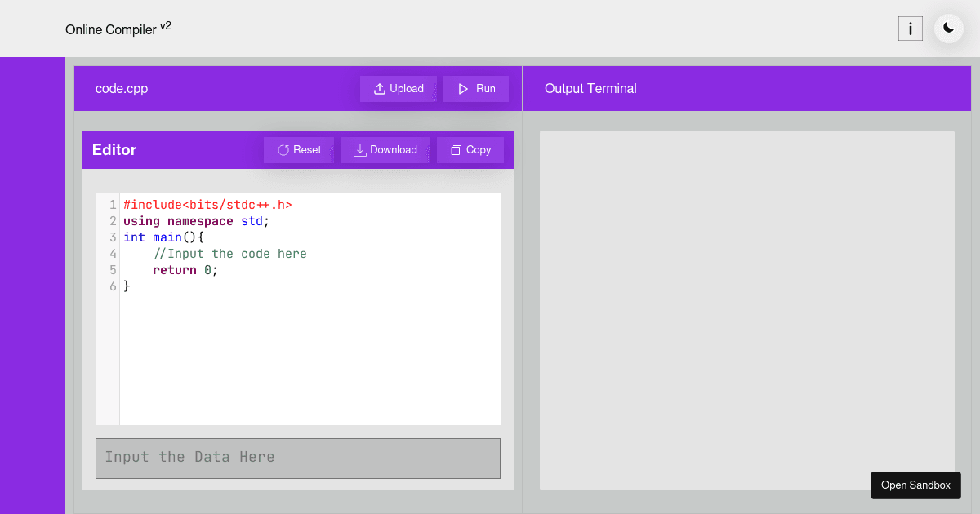
Task: Click the Editor panel title
Action: pos(114,149)
